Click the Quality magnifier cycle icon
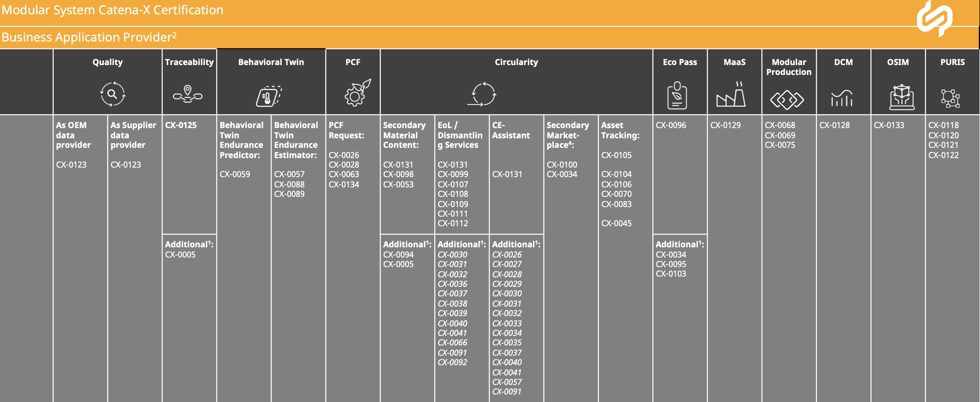Viewport: 980px width, 402px height. pos(112,94)
